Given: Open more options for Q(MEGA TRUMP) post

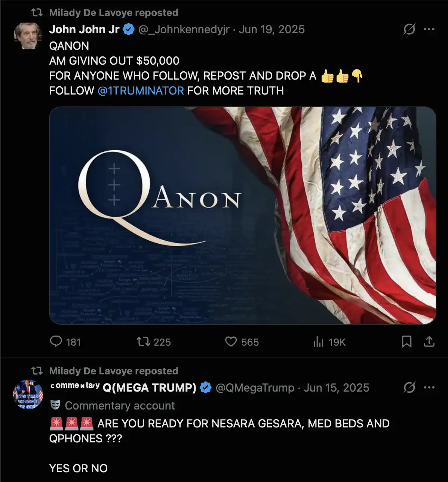Looking at the screenshot, I should (x=429, y=387).
